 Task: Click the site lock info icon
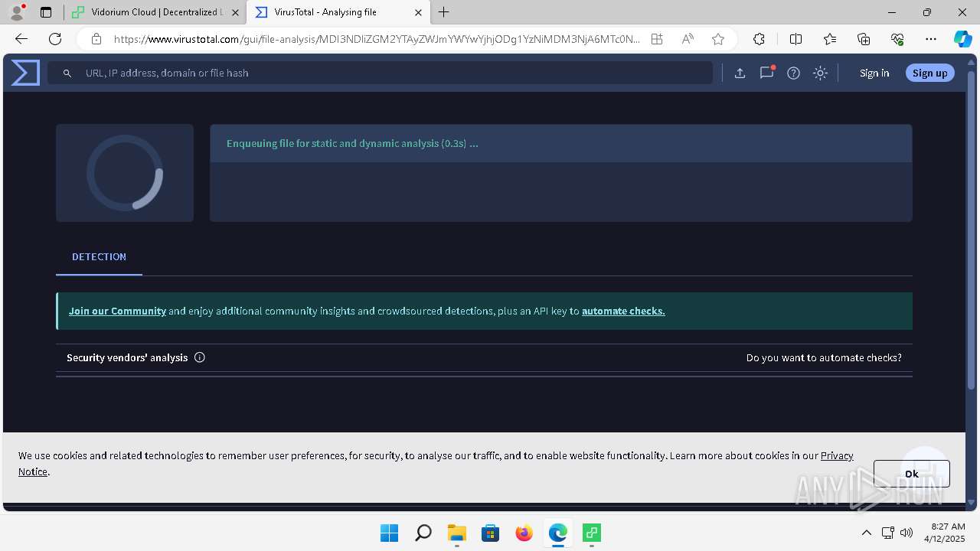96,39
